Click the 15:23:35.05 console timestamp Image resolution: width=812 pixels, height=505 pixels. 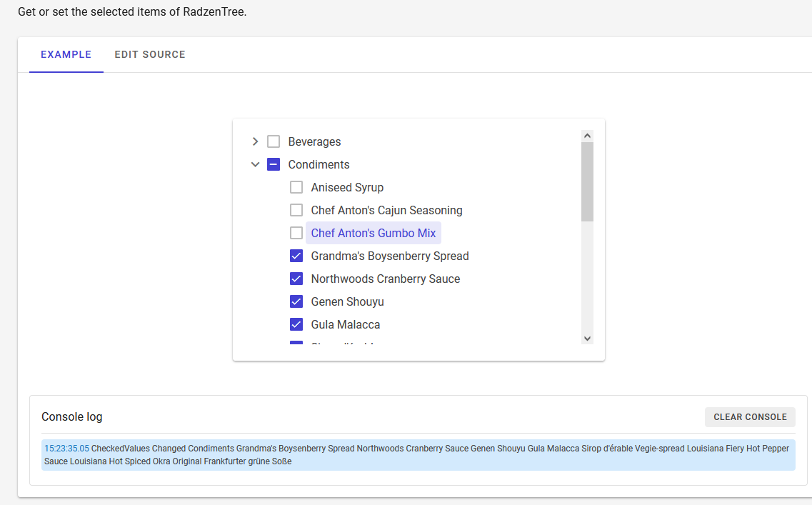pyautogui.click(x=66, y=449)
